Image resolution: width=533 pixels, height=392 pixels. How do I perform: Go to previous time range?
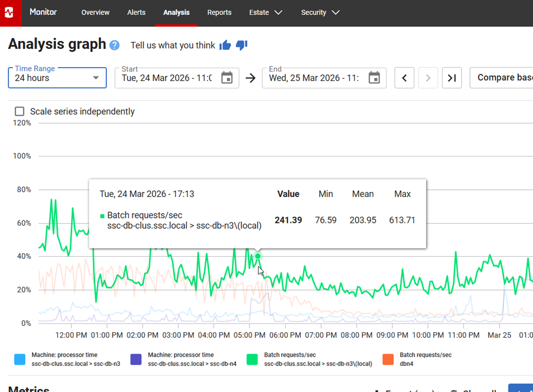[x=404, y=78]
